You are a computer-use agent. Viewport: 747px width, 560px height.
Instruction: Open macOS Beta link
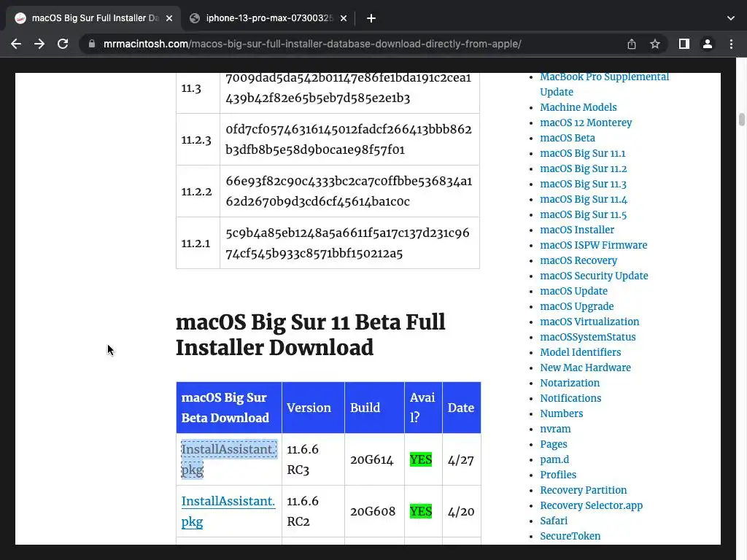coord(568,138)
